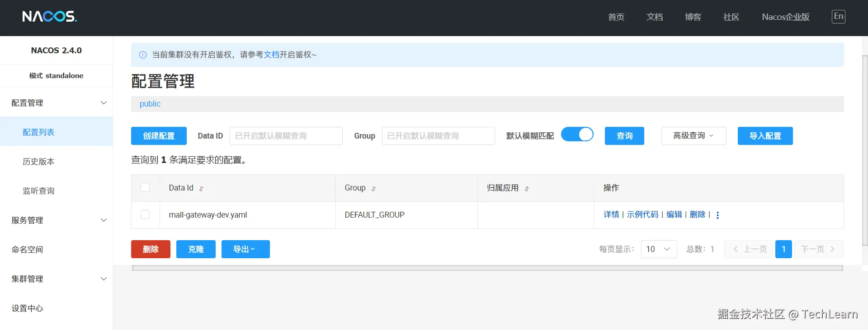
Task: Open 社区 in top navigation
Action: (731, 17)
